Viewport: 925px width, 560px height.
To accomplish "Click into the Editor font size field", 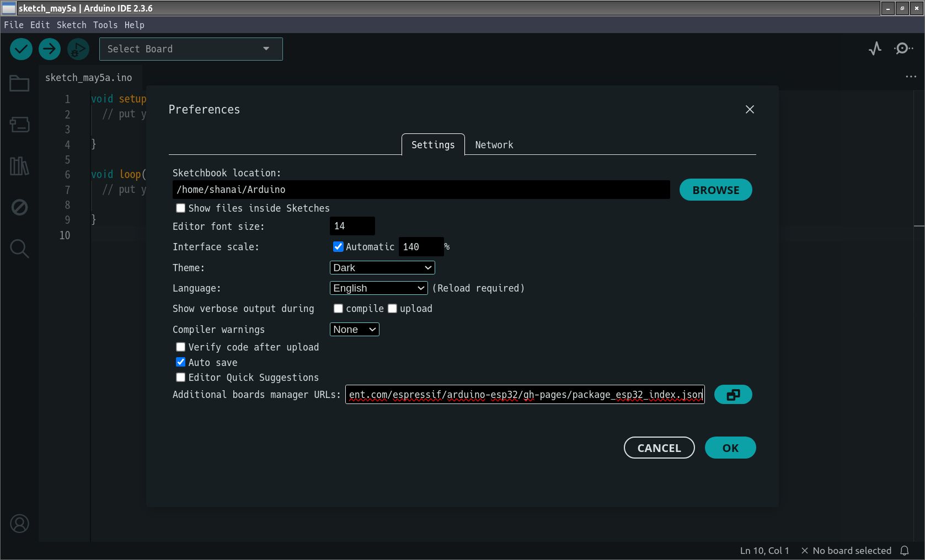I will (x=352, y=226).
